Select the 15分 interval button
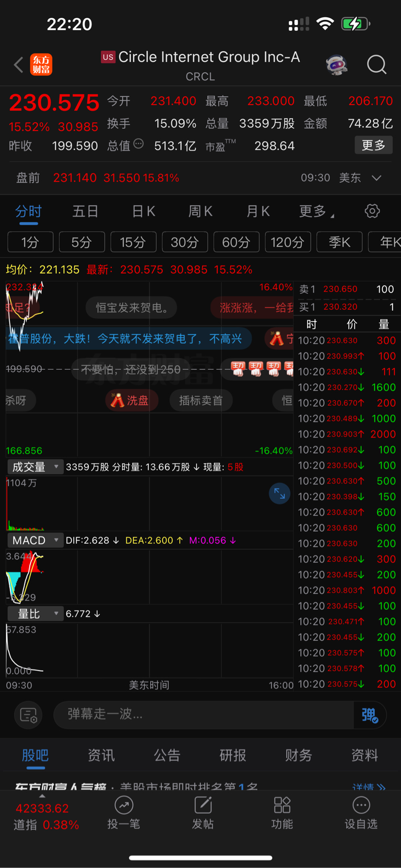Viewport: 401px width, 868px height. coord(133,242)
